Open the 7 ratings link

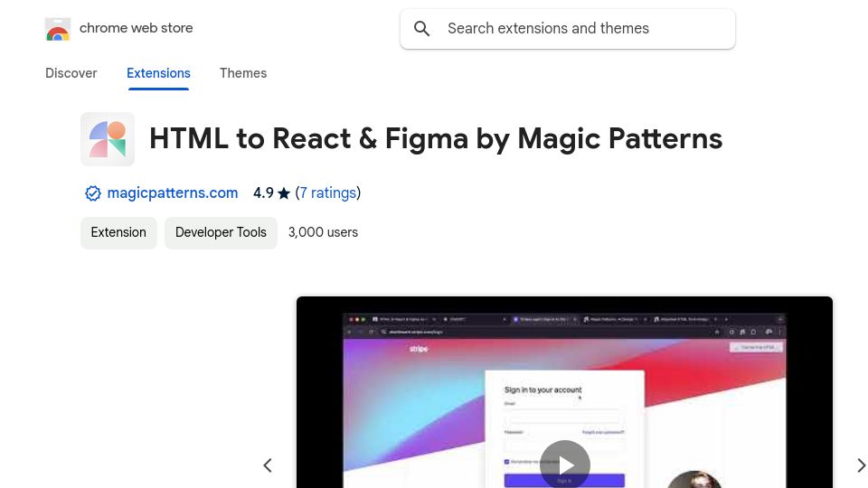[327, 192]
